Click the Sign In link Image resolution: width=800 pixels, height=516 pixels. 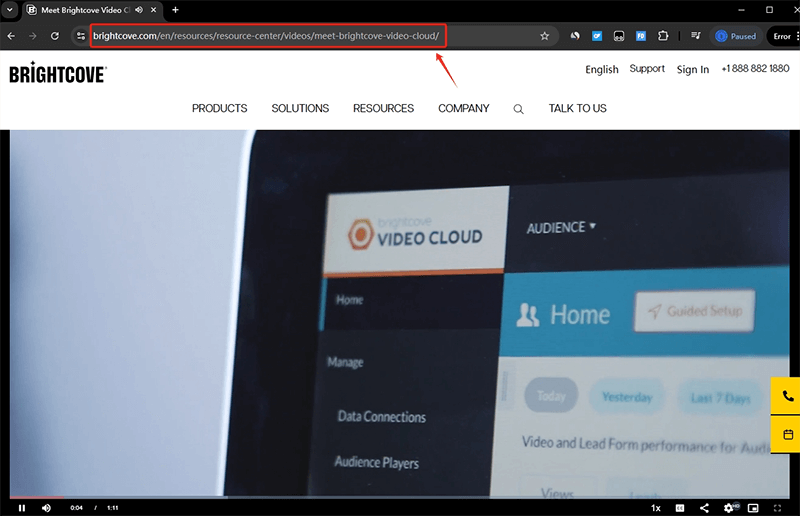click(692, 70)
